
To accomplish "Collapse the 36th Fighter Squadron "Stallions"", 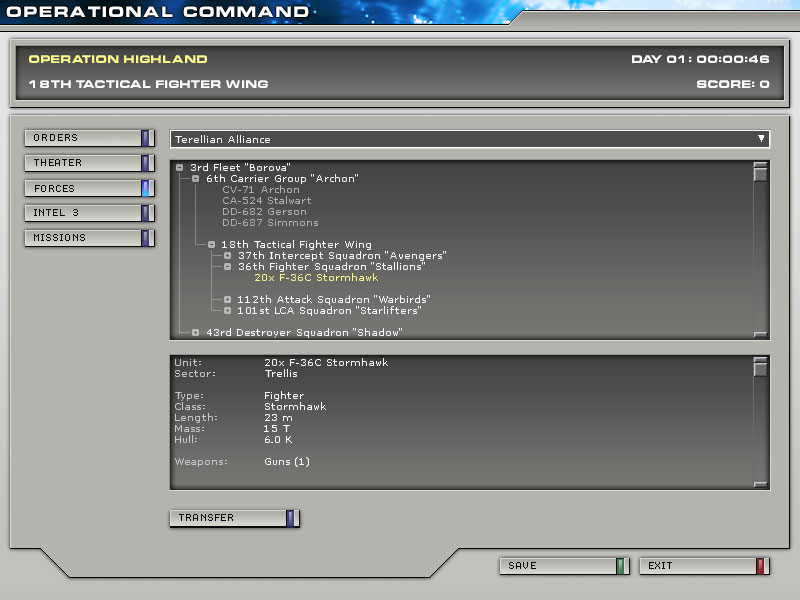I will click(x=228, y=267).
